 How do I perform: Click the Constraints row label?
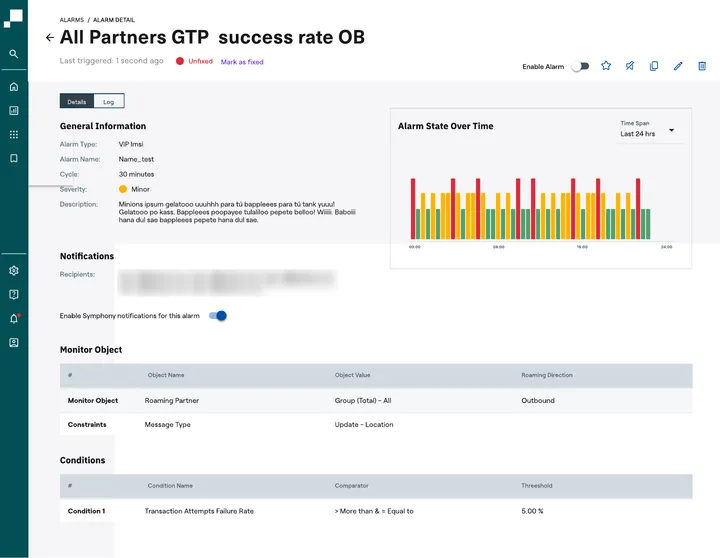[x=87, y=425]
